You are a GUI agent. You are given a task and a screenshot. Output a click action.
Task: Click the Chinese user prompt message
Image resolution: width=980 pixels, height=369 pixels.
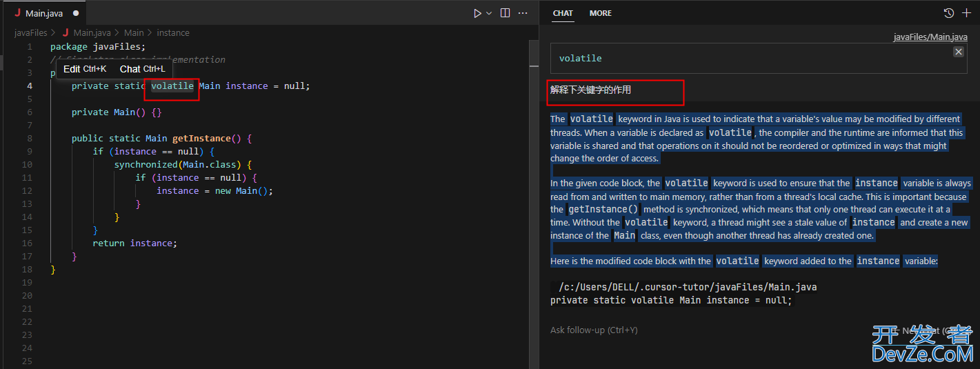591,90
